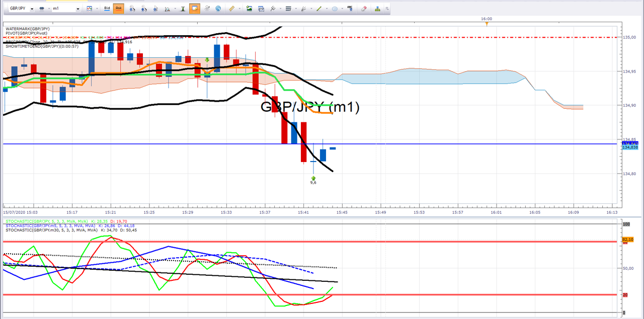Switch chart to Bid prices
This screenshot has width=644, height=319.
(x=107, y=9)
